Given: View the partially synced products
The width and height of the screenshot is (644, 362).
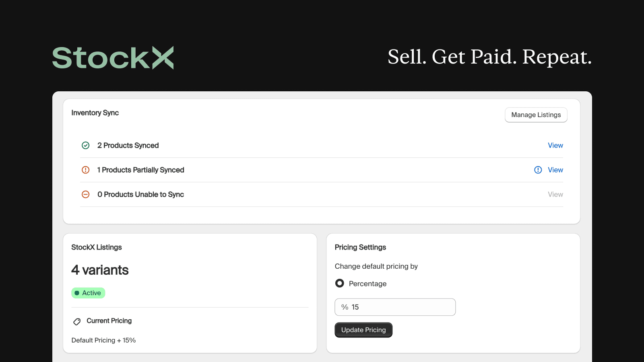Looking at the screenshot, I should 555,170.
